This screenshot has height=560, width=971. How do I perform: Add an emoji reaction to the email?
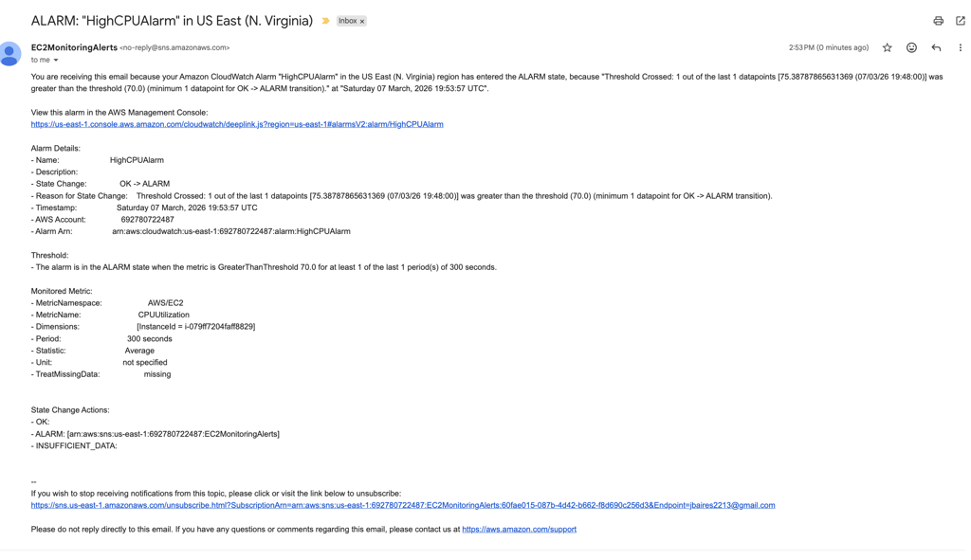coord(911,47)
